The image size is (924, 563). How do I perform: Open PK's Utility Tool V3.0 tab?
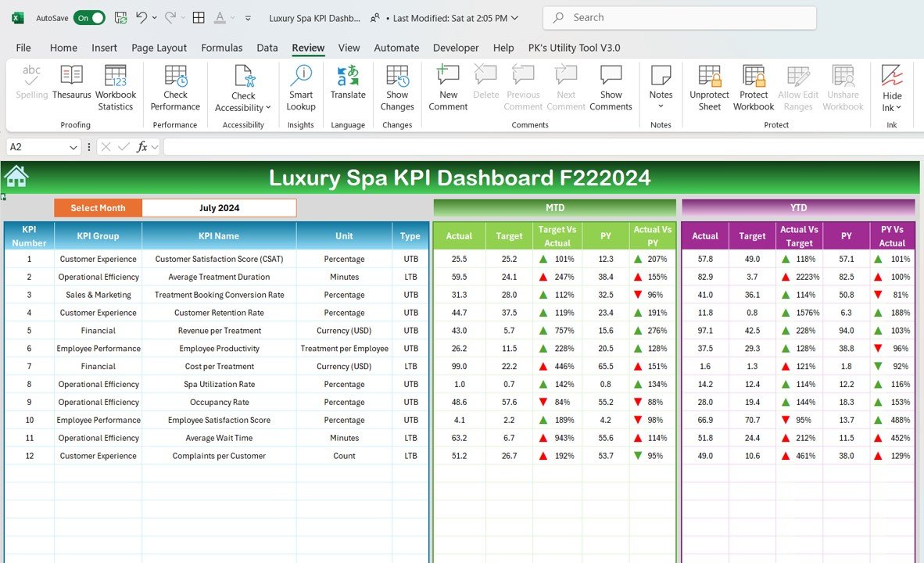click(x=574, y=48)
